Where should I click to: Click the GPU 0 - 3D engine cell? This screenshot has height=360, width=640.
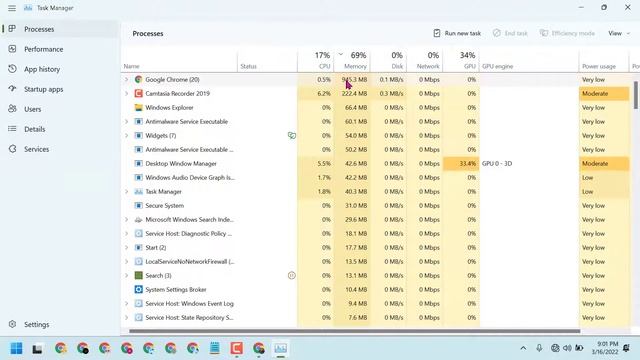tap(529, 164)
